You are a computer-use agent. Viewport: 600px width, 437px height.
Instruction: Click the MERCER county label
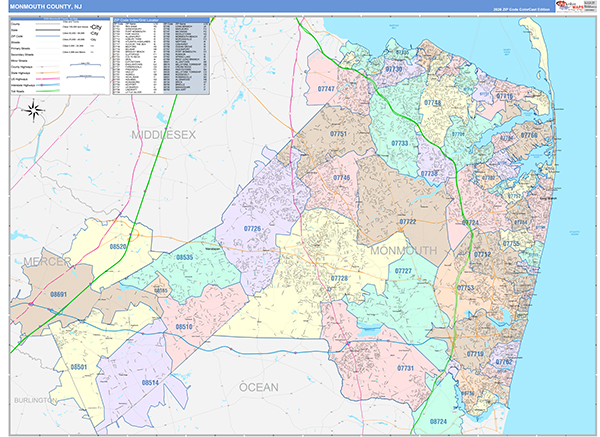click(47, 262)
